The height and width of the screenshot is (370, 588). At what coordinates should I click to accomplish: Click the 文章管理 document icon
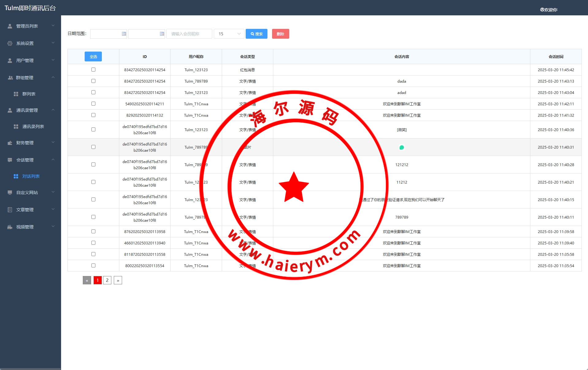point(10,210)
